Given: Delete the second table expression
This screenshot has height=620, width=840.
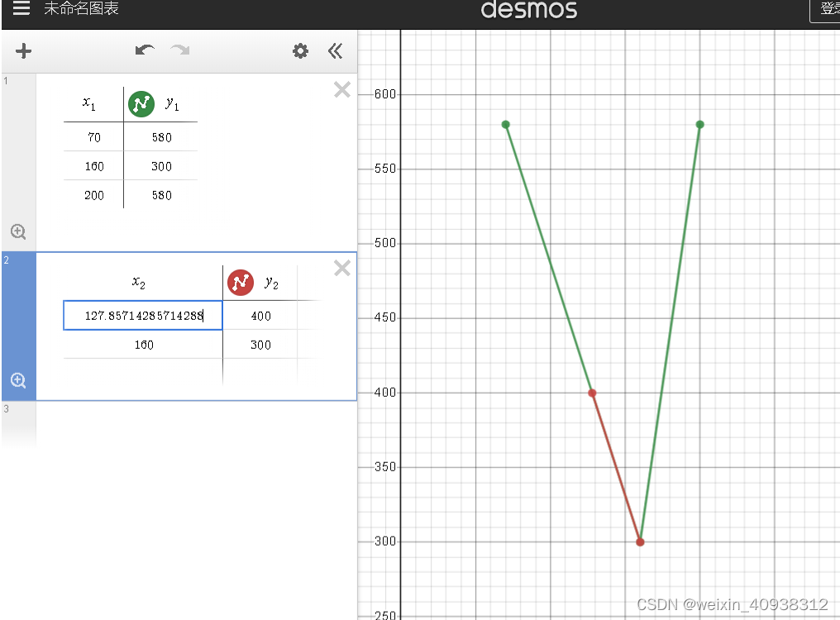Looking at the screenshot, I should 341,268.
